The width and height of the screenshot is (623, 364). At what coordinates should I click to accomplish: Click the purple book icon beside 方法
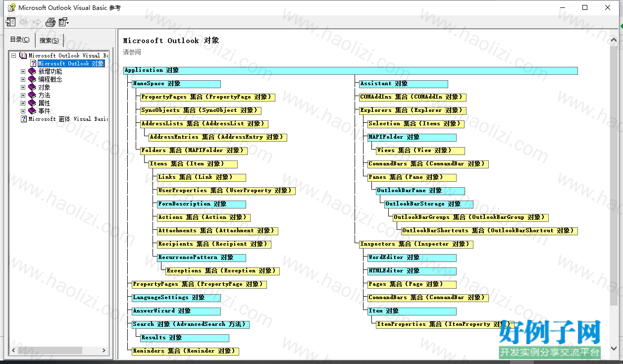coord(32,95)
